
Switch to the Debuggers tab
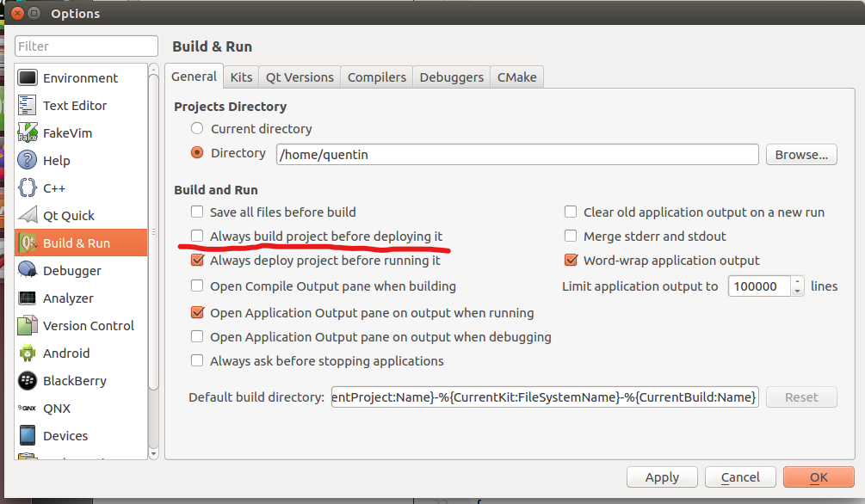(451, 77)
